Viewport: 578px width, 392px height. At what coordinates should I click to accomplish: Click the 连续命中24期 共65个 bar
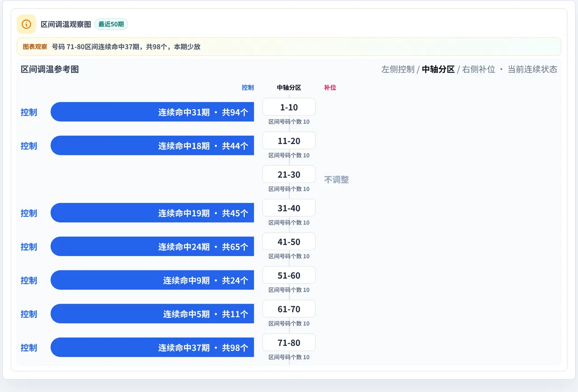click(x=152, y=247)
